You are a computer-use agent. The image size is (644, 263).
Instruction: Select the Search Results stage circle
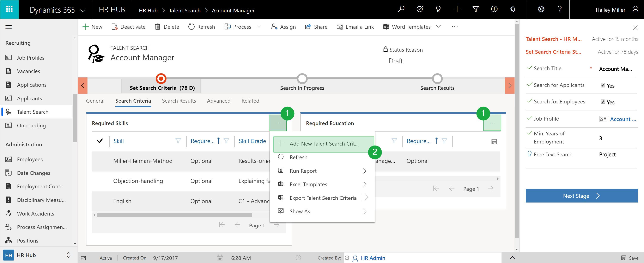click(437, 79)
